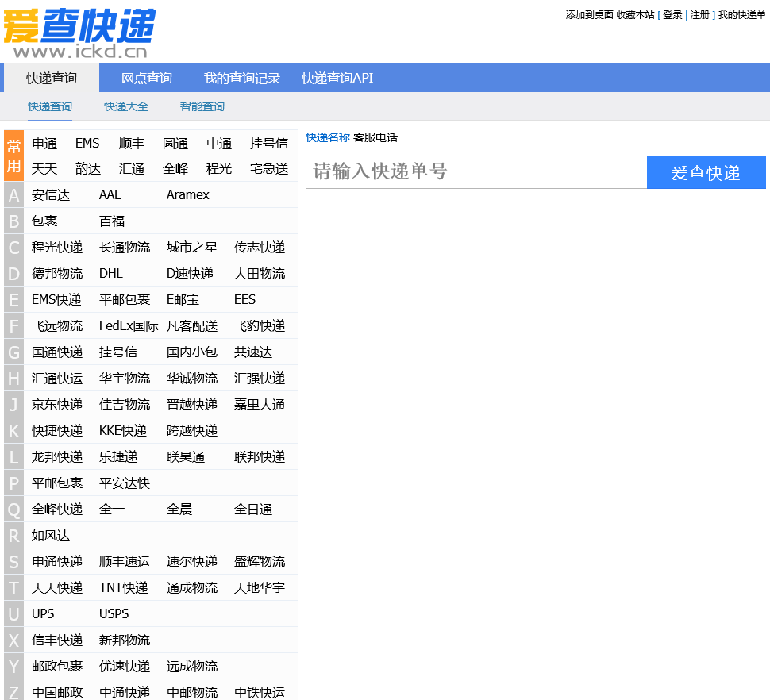This screenshot has width=770, height=700.
Task: Select KKE快递 courier
Action: [123, 430]
